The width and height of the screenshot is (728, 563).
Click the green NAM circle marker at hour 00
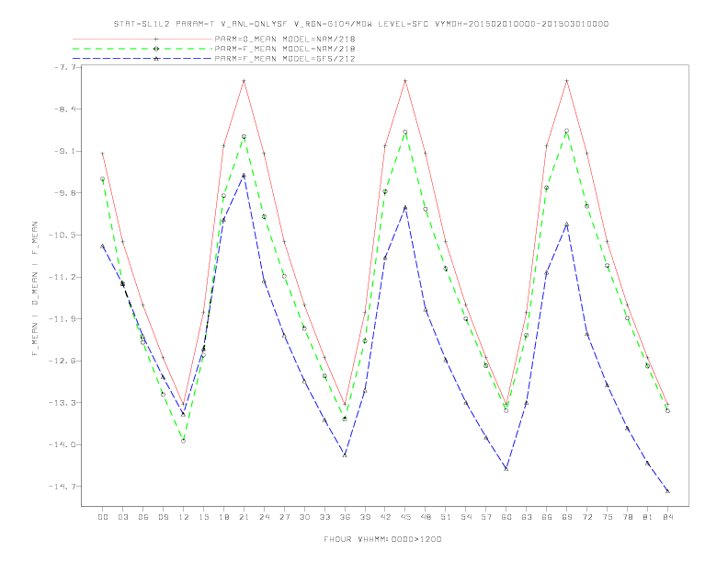[x=103, y=178]
